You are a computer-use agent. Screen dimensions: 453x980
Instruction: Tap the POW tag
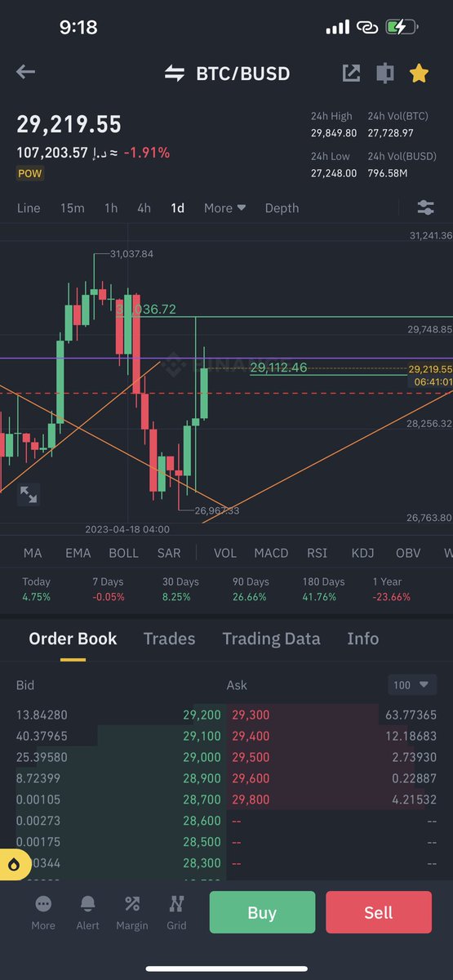click(x=29, y=173)
